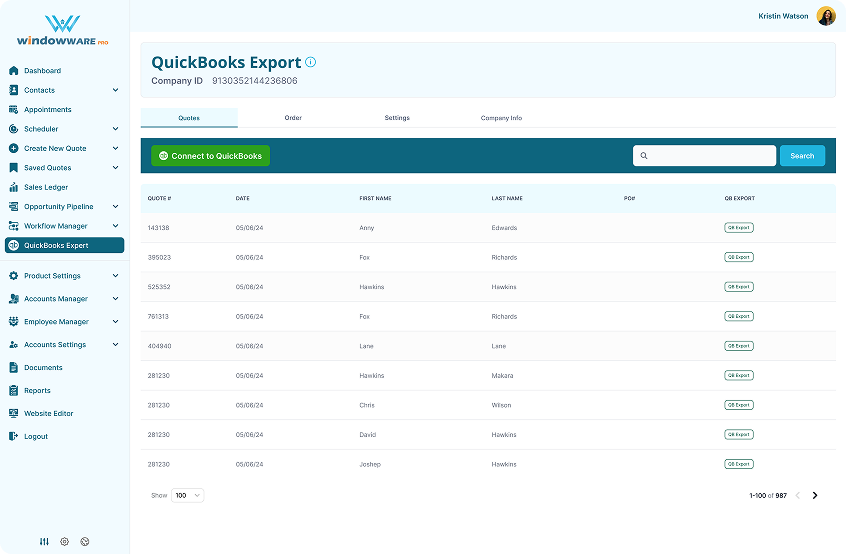Click the Accounts Settings icon
The image size is (846, 554).
pos(14,345)
